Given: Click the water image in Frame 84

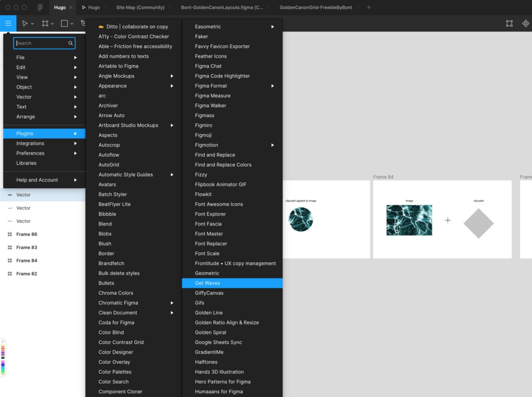Looking at the screenshot, I should (x=409, y=220).
